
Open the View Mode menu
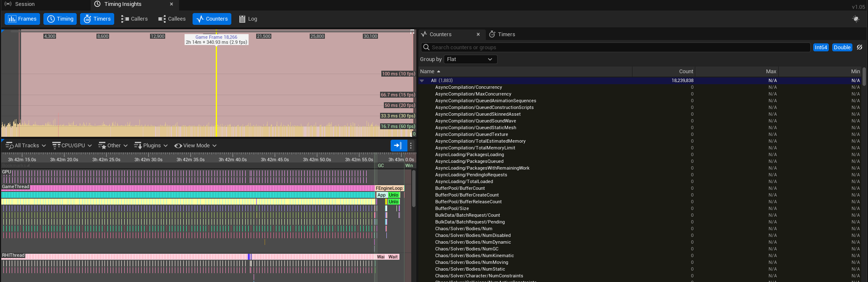click(x=196, y=146)
